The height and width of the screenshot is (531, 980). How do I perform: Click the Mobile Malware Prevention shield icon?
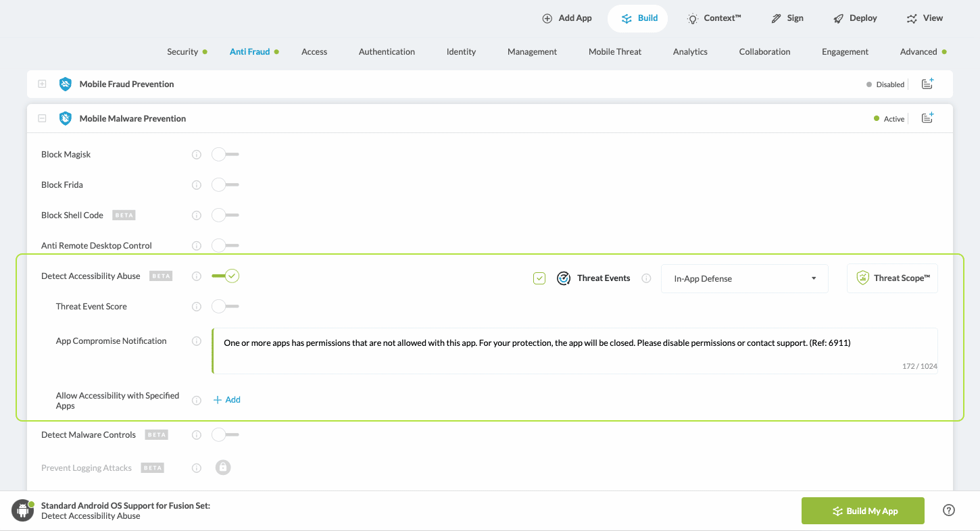tap(65, 118)
